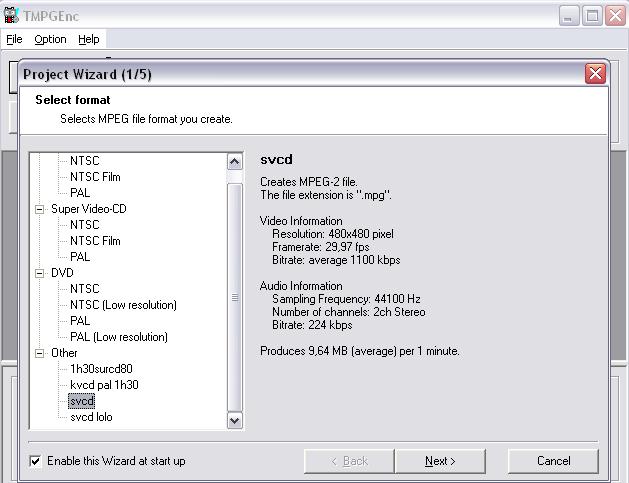
Task: Click the video Bitrate: average 1100 kbps text
Action: [336, 260]
